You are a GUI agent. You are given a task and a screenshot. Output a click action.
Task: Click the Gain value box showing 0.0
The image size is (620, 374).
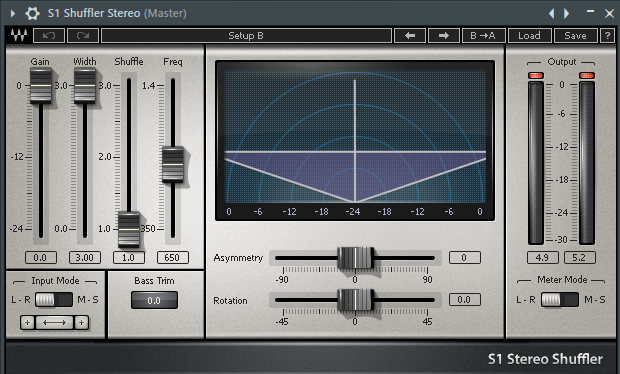point(41,258)
